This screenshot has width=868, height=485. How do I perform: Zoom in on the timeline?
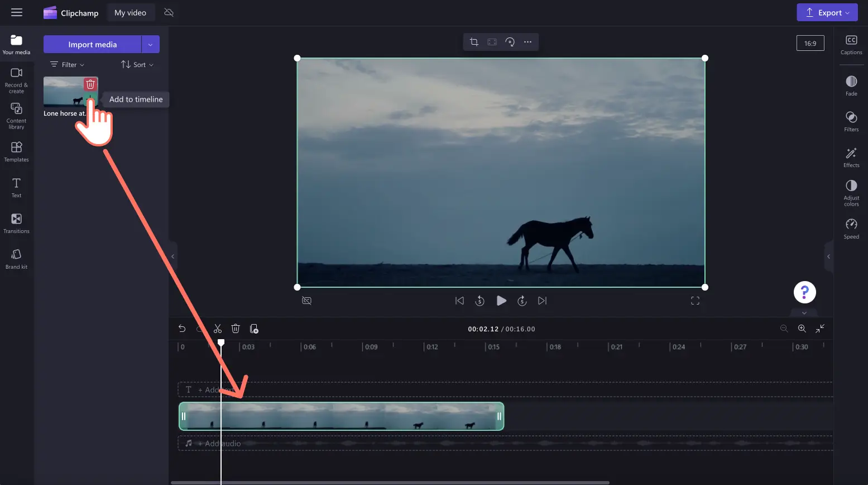(802, 329)
